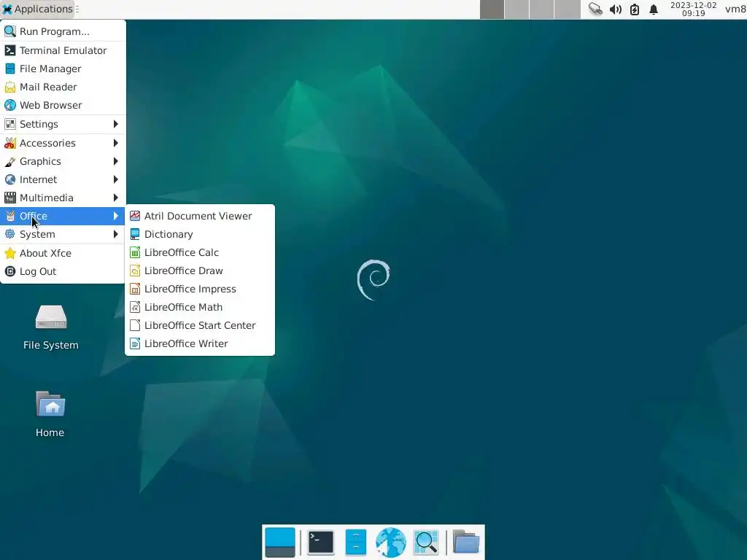Expand the Settings submenu
Viewport: 747px width, 560px height.
pyautogui.click(x=63, y=124)
